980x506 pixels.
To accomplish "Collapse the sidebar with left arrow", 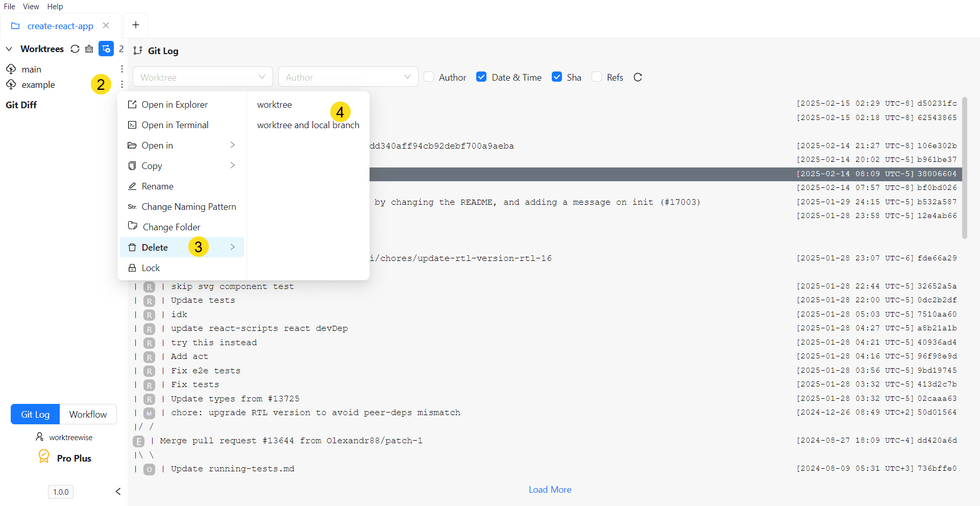I will point(118,492).
